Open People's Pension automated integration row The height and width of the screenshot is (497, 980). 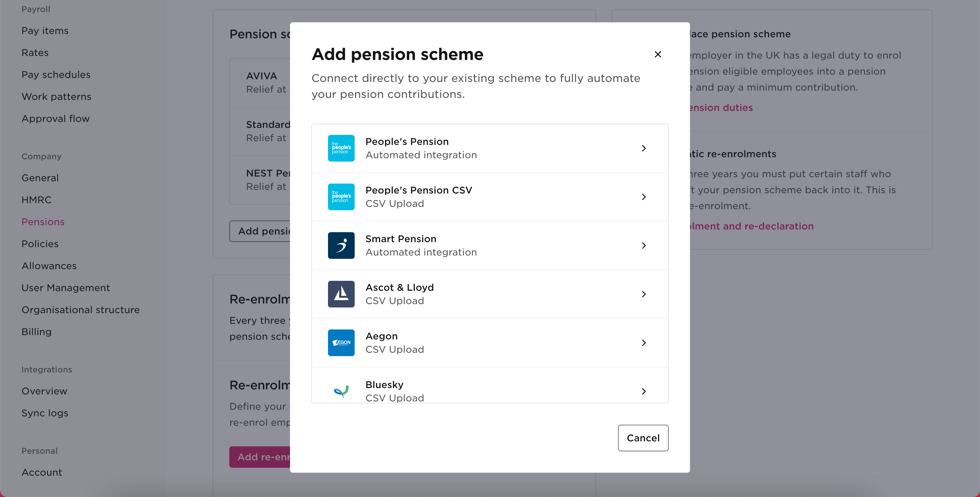tap(490, 148)
